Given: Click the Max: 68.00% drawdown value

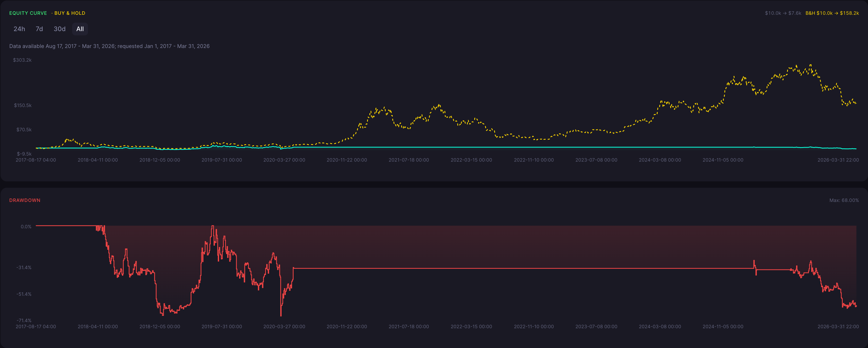Looking at the screenshot, I should (x=844, y=200).
